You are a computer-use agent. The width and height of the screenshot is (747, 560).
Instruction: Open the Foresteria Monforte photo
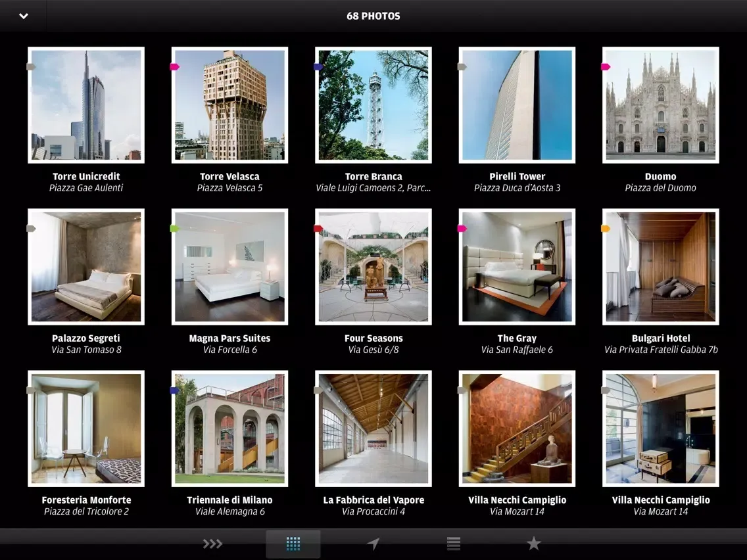[x=86, y=429]
